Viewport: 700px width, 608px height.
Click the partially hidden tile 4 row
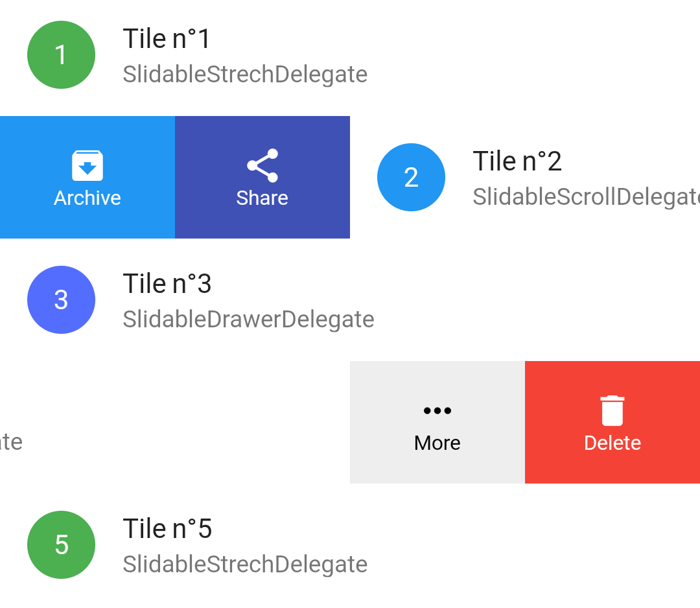[175, 423]
